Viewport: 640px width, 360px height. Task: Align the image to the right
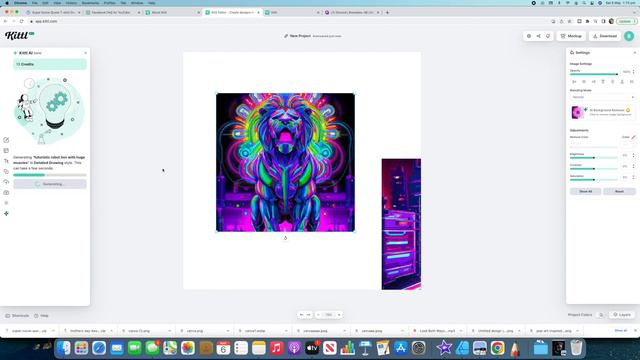(593, 82)
